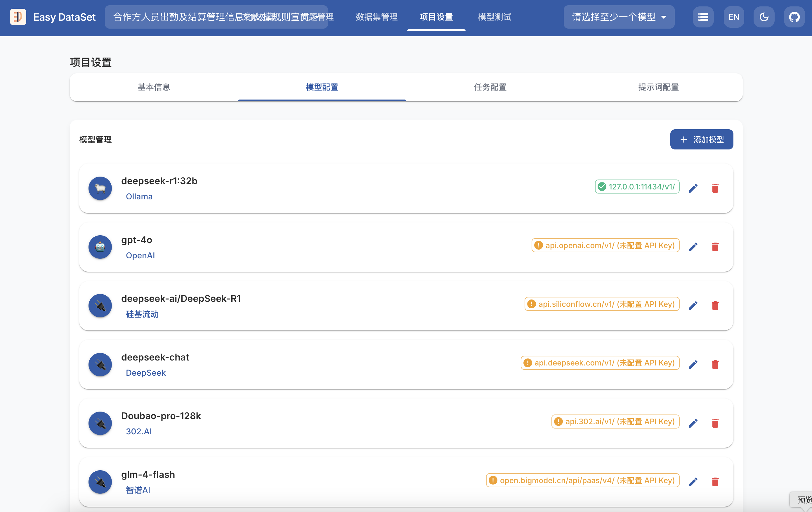Viewport: 812px width, 512px height.
Task: Click the 添加模型 button
Action: point(701,140)
